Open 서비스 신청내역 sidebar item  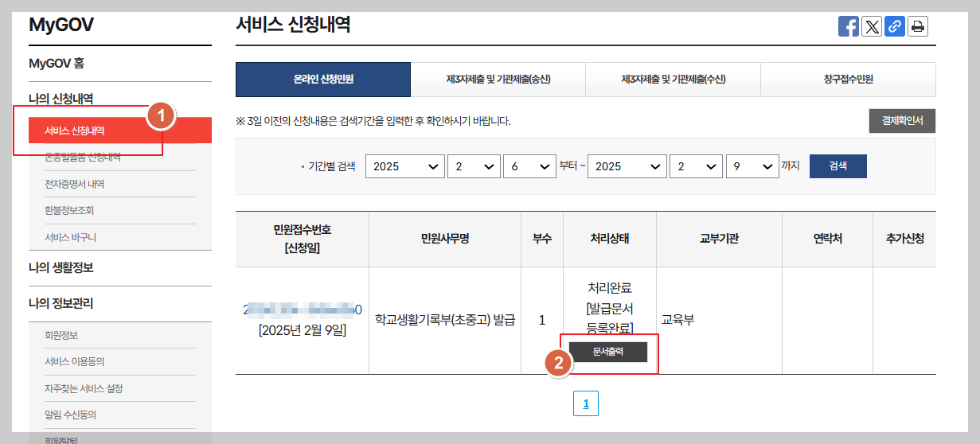click(120, 130)
